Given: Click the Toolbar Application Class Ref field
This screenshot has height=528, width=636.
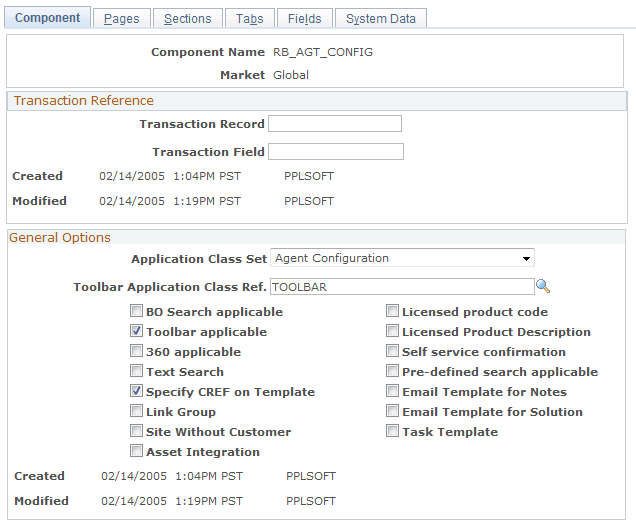Looking at the screenshot, I should (402, 287).
